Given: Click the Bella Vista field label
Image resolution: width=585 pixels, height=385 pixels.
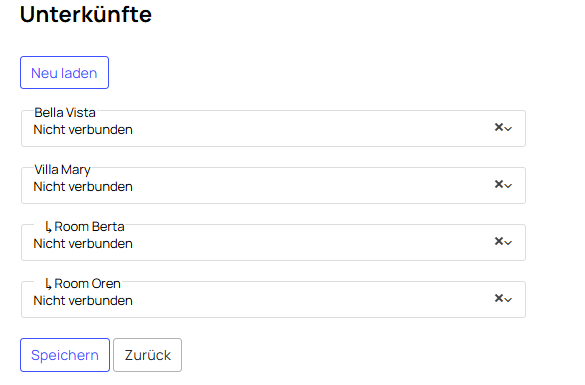Looking at the screenshot, I should 65,113.
